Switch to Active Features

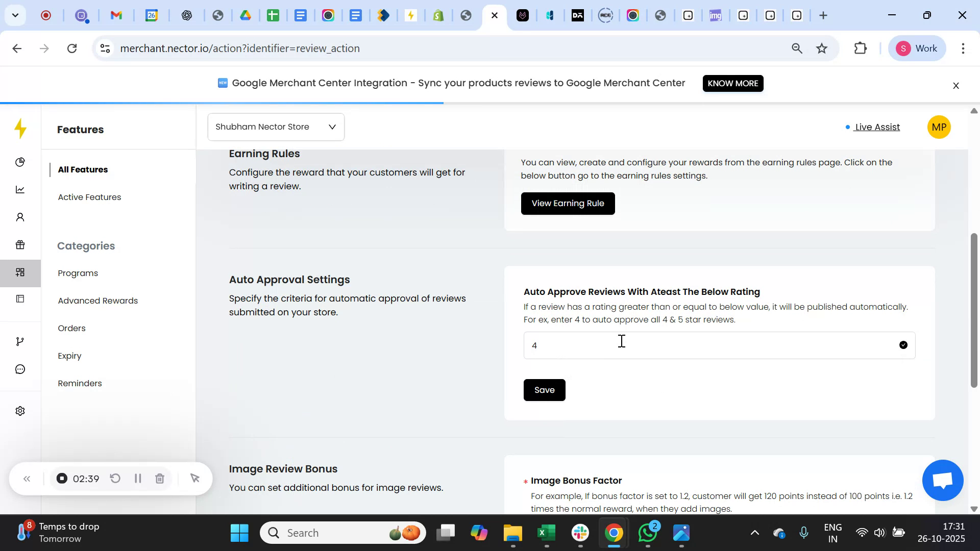(89, 197)
